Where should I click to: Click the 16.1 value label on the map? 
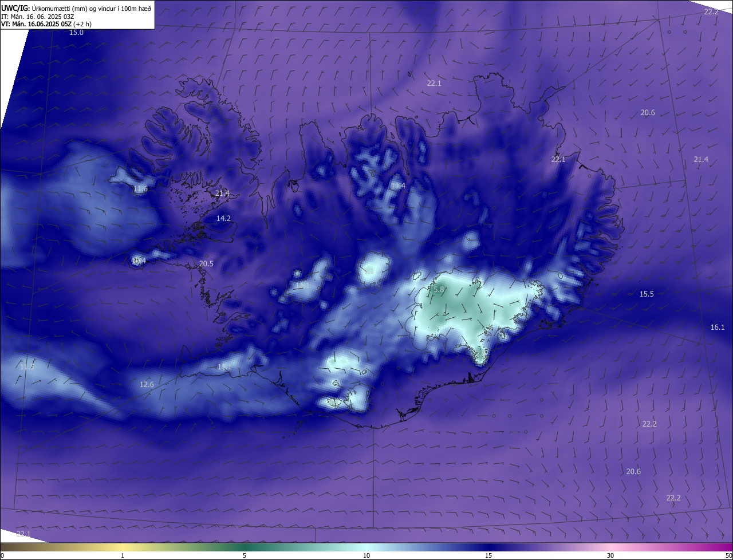click(718, 328)
